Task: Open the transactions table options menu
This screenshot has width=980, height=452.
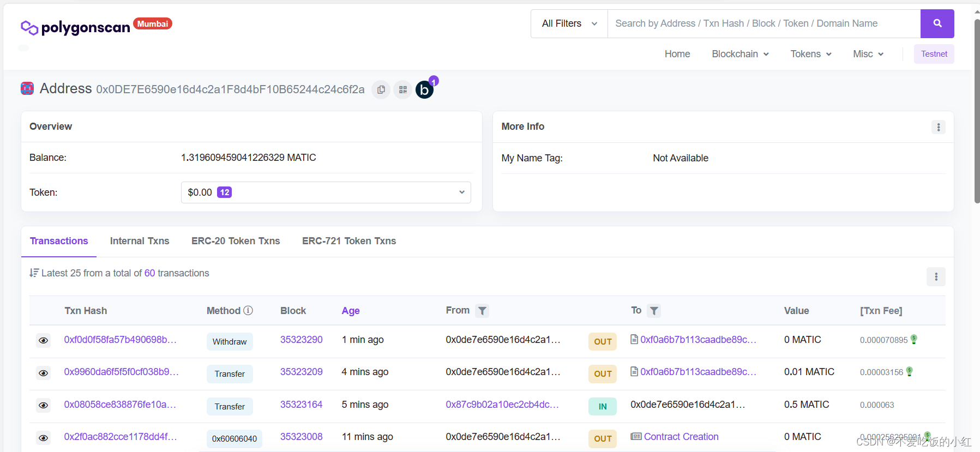Action: (936, 276)
